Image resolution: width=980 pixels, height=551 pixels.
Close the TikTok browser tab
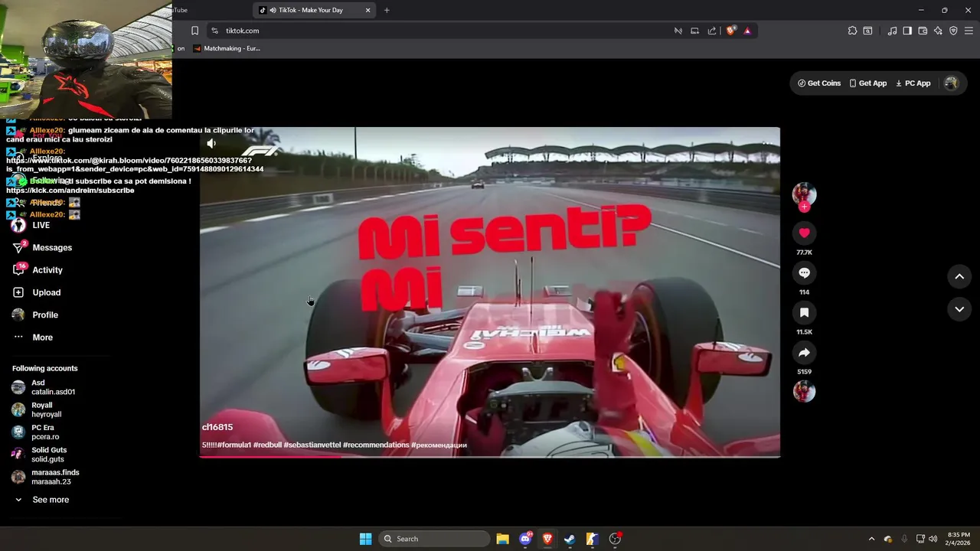[367, 10]
